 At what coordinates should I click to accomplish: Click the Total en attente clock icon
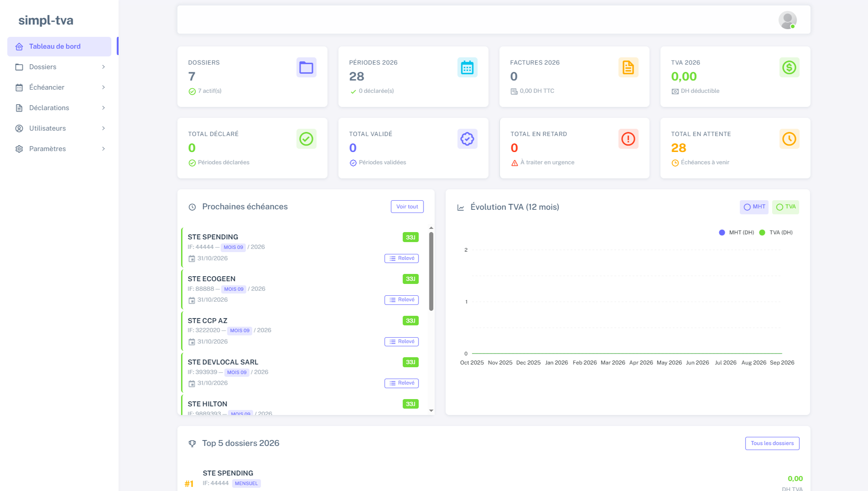tap(789, 139)
